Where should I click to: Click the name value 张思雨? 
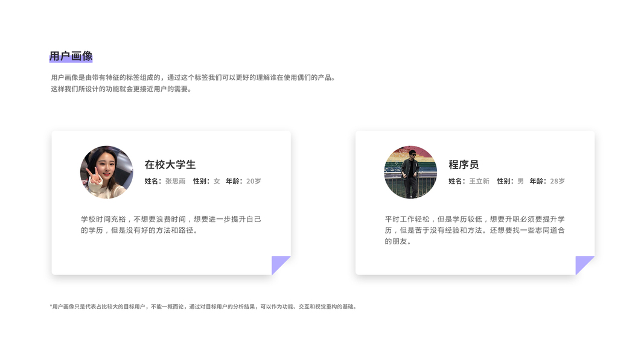(176, 181)
